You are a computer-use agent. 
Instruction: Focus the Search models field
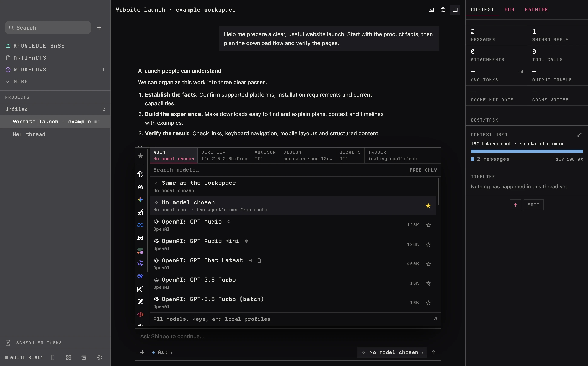pyautogui.click(x=279, y=170)
